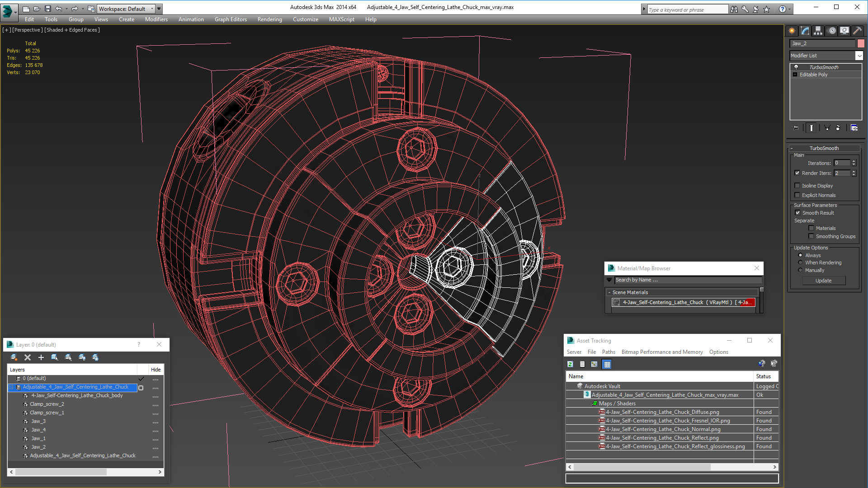
Task: Click the Search by Name field
Action: pos(687,280)
